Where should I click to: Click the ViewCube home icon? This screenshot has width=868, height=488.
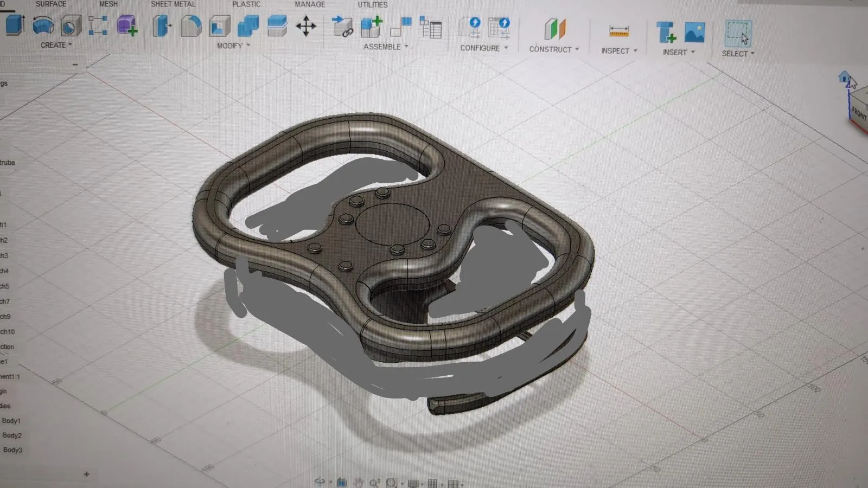pyautogui.click(x=844, y=77)
